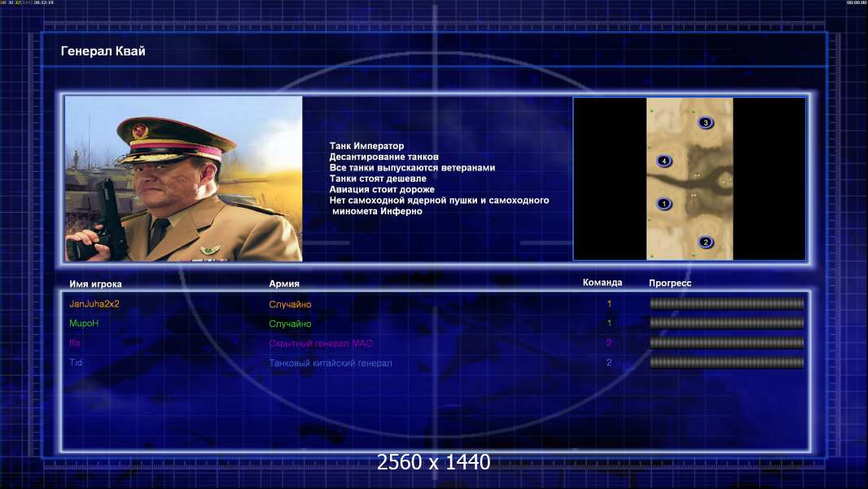
Task: Click the "Танк Император" line
Action: [366, 146]
